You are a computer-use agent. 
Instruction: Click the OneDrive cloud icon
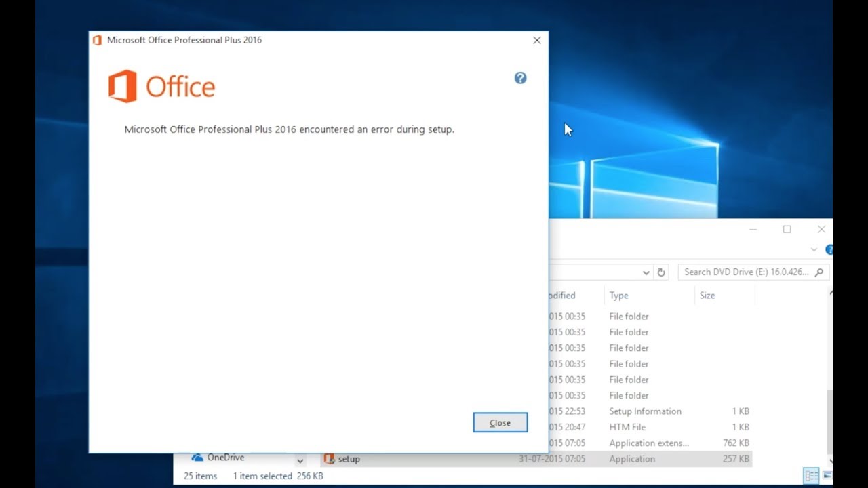(197, 457)
